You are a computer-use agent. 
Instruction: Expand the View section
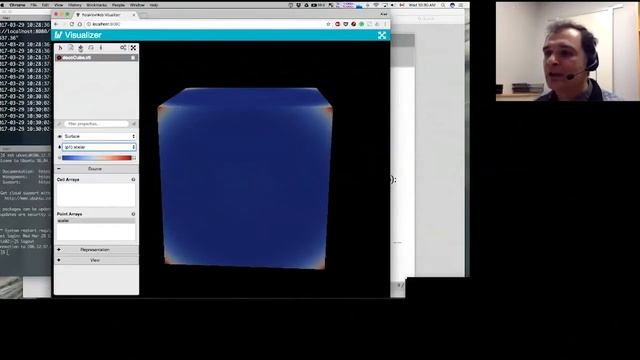(96, 260)
